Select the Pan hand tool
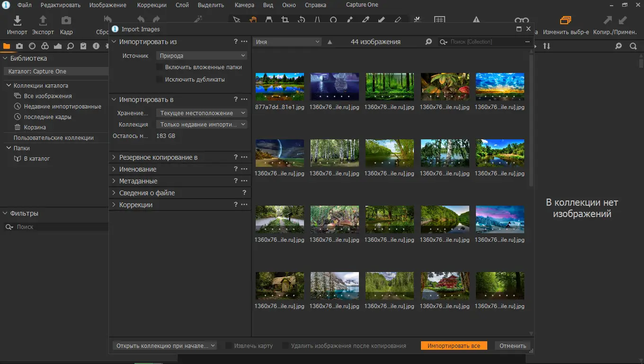Viewport: 644px width, 364px height. pyautogui.click(x=253, y=20)
